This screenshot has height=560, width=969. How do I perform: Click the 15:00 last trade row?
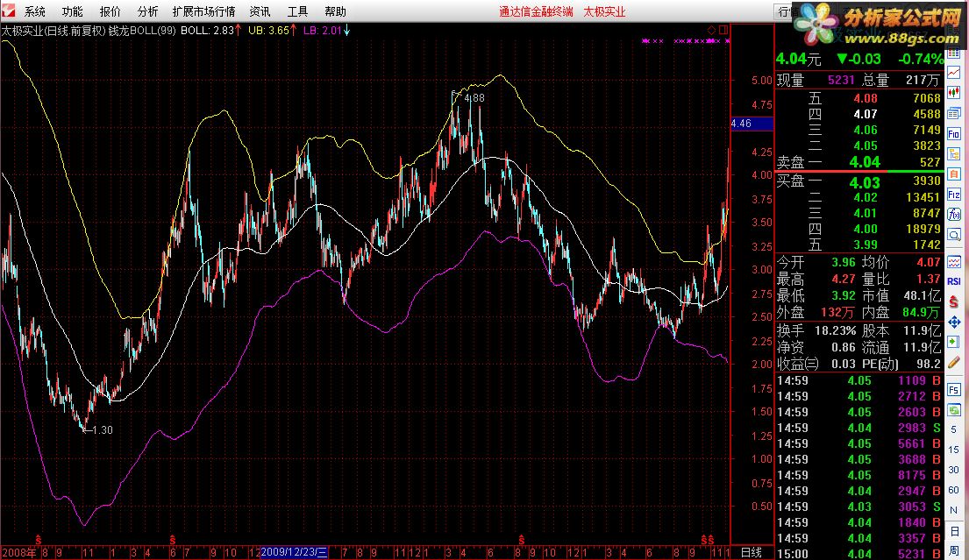click(859, 554)
